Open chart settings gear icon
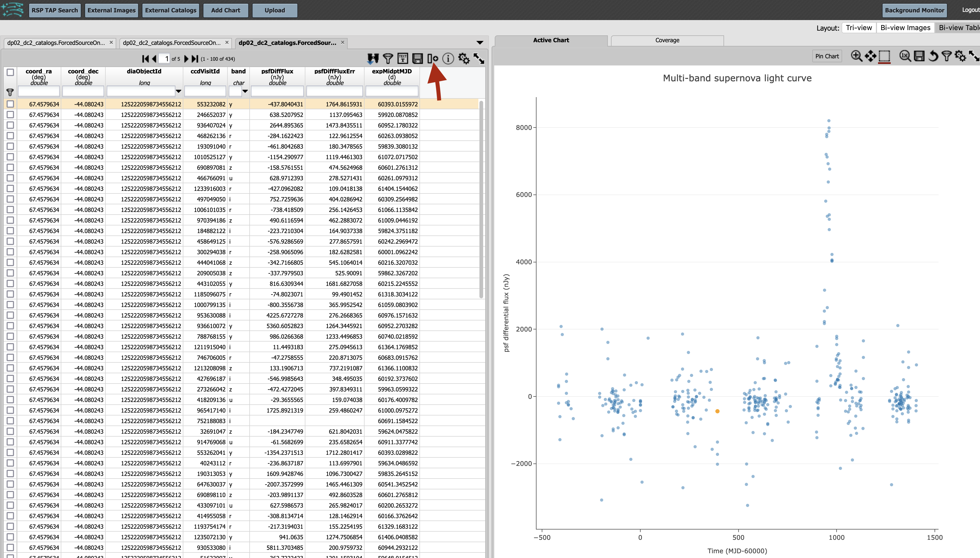 pos(960,56)
